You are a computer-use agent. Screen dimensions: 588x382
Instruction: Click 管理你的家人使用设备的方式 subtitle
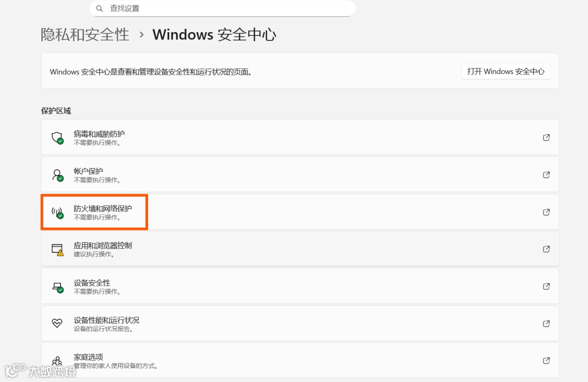(115, 366)
